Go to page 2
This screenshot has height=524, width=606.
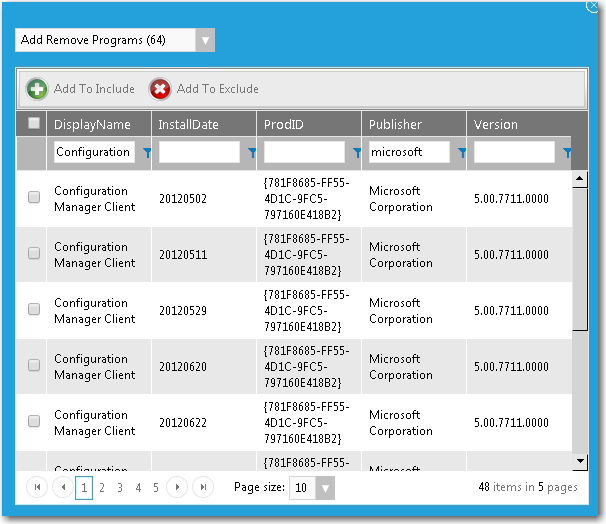[102, 488]
